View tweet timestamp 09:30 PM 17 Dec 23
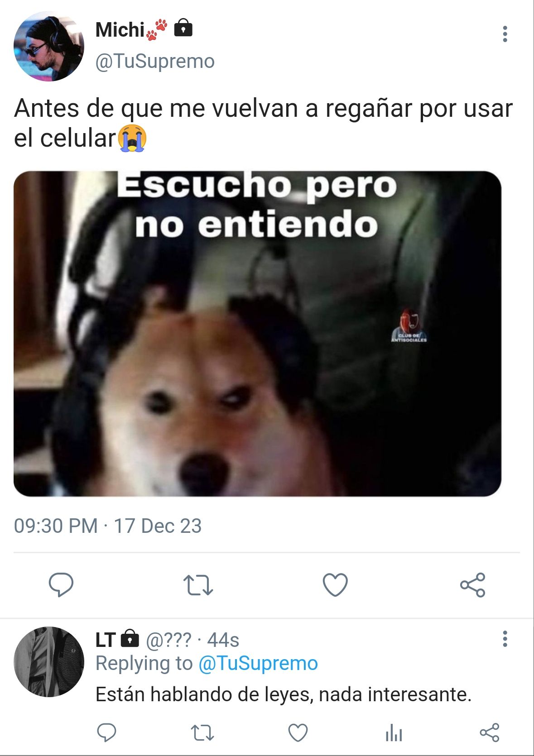 click(x=108, y=526)
